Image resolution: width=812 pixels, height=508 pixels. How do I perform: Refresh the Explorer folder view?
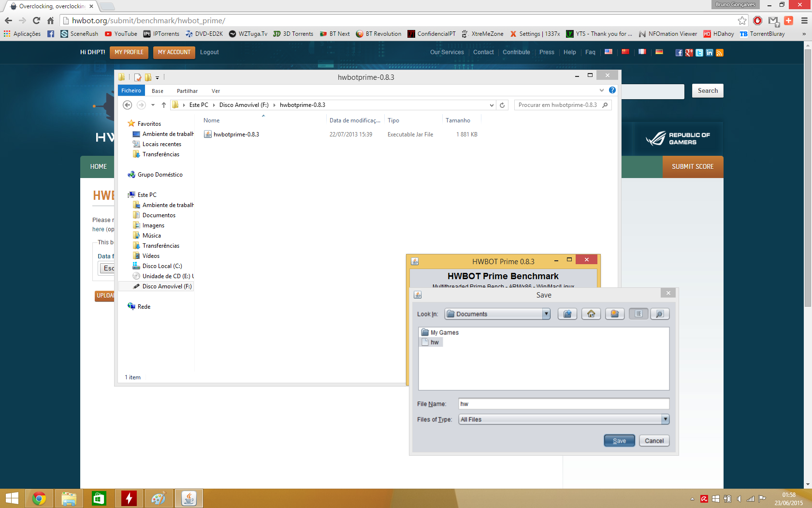(502, 105)
